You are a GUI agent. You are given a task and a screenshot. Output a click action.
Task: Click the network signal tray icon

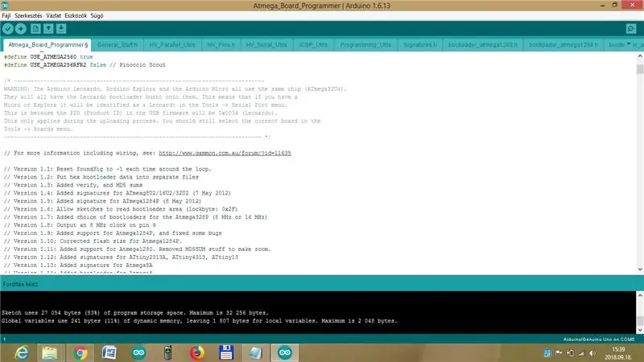pos(581,353)
